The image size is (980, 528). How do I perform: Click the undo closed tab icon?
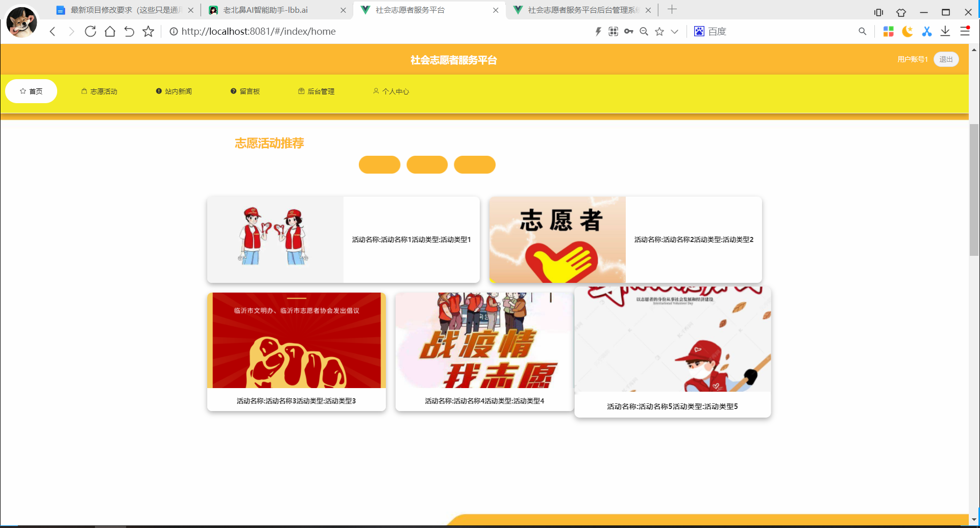click(x=129, y=32)
